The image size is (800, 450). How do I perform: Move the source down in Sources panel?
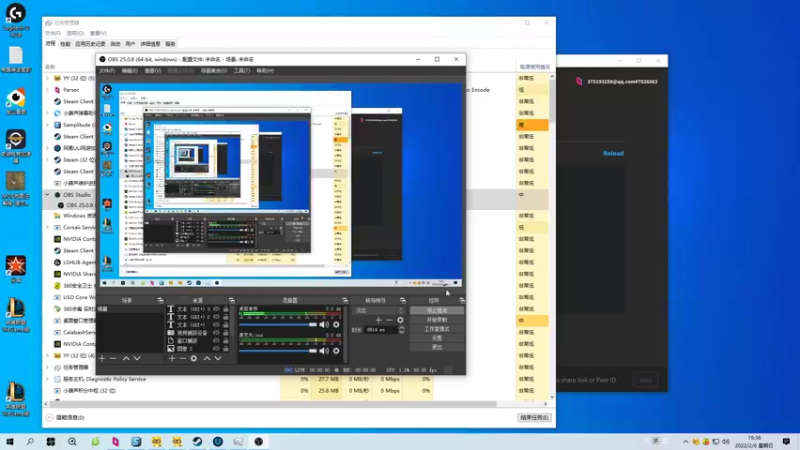218,359
